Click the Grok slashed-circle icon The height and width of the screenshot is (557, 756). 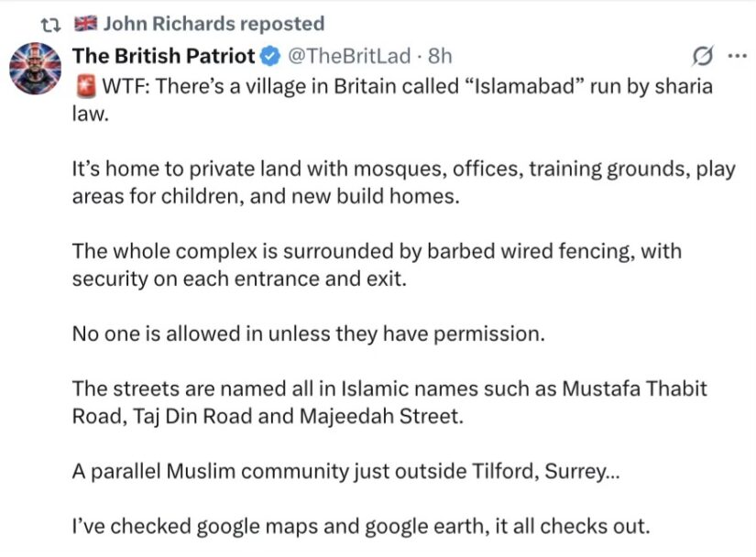point(703,57)
